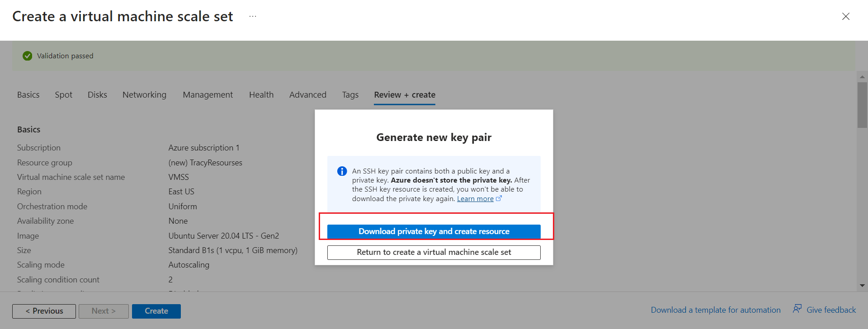
Task: Switch to the Health tab
Action: click(x=261, y=95)
